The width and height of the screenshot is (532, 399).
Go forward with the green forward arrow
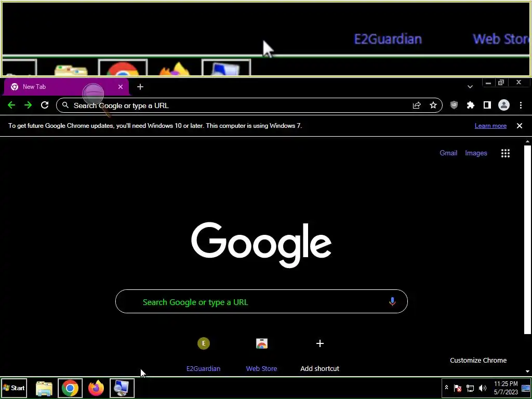(x=28, y=105)
